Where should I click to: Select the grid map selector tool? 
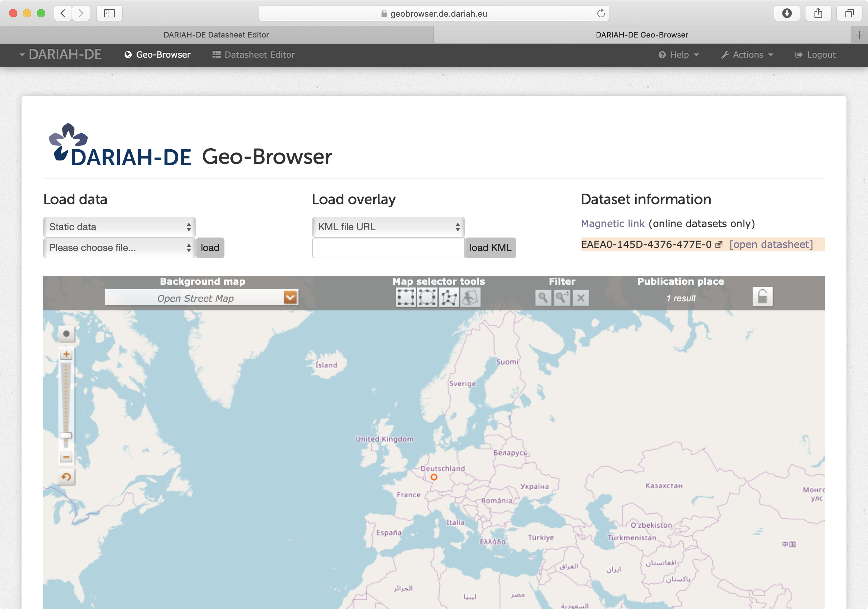point(404,297)
